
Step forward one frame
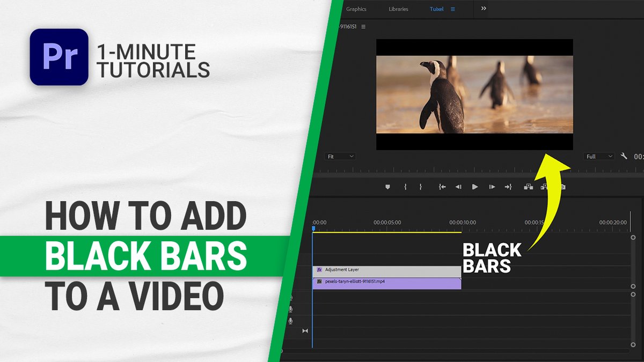pyautogui.click(x=492, y=187)
